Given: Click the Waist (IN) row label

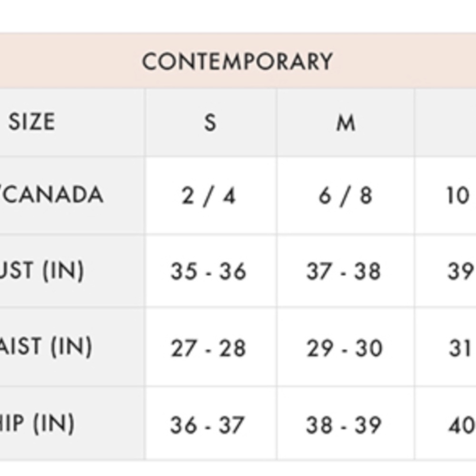Looking at the screenshot, I should [x=72, y=347].
